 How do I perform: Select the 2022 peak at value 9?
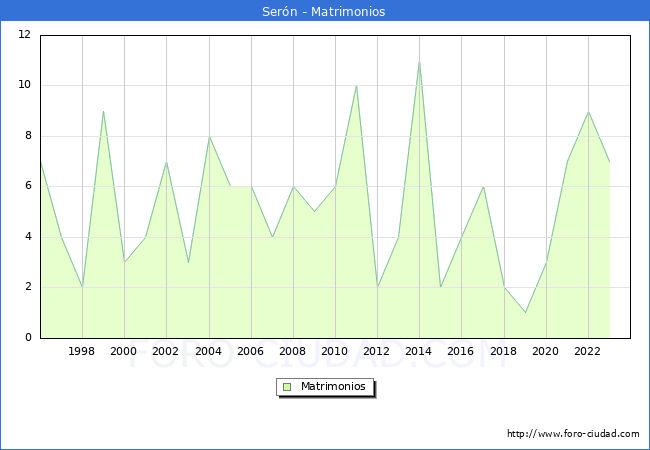click(588, 111)
